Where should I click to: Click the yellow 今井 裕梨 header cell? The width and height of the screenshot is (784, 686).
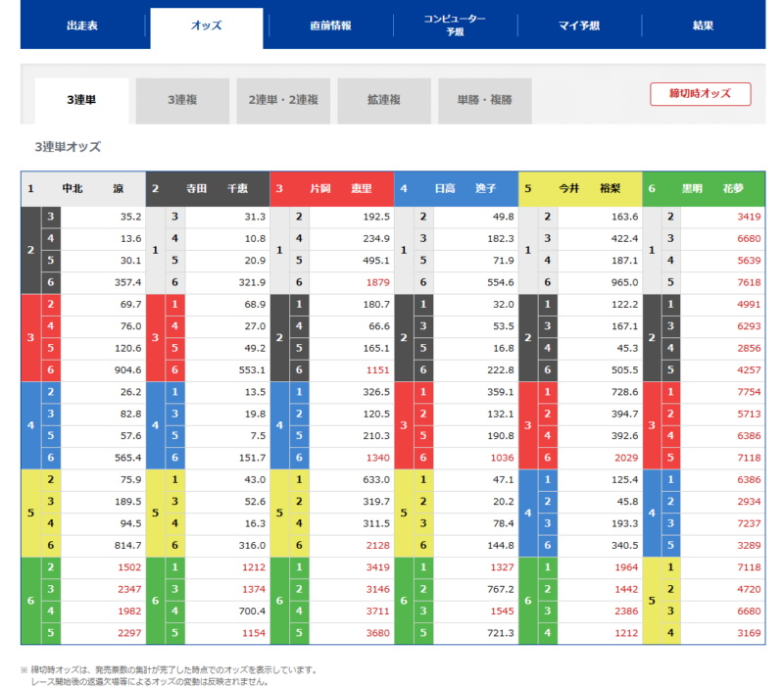point(580,188)
